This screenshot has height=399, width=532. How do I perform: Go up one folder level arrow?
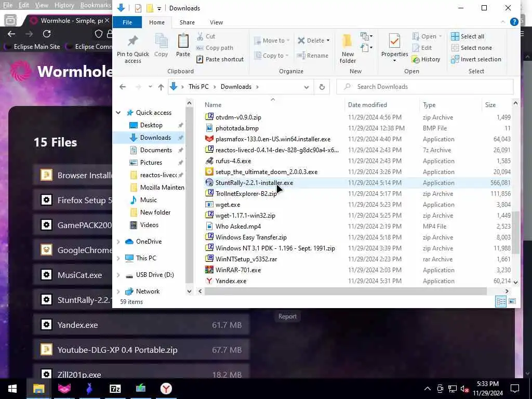161,87
